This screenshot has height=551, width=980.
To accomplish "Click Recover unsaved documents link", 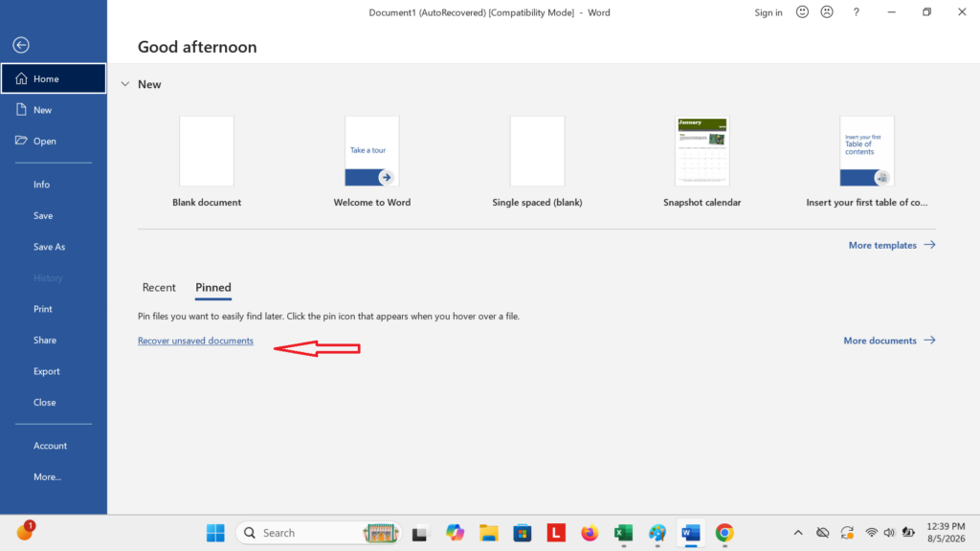I will [x=195, y=342].
